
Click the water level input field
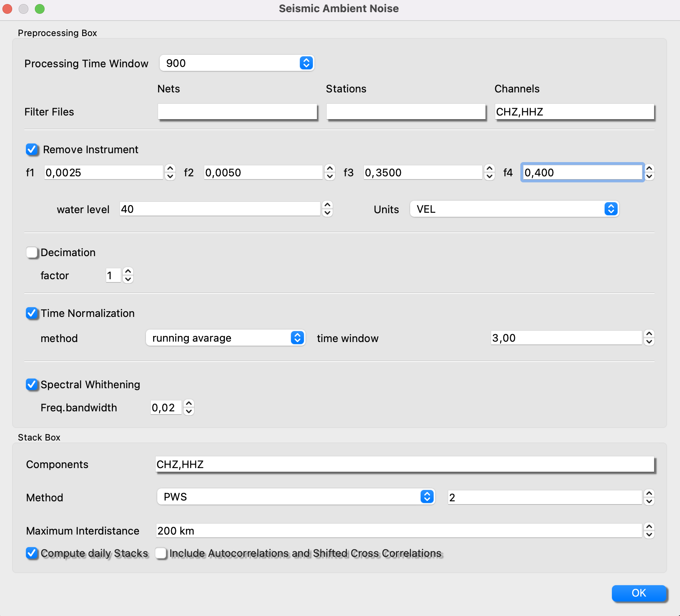point(220,209)
